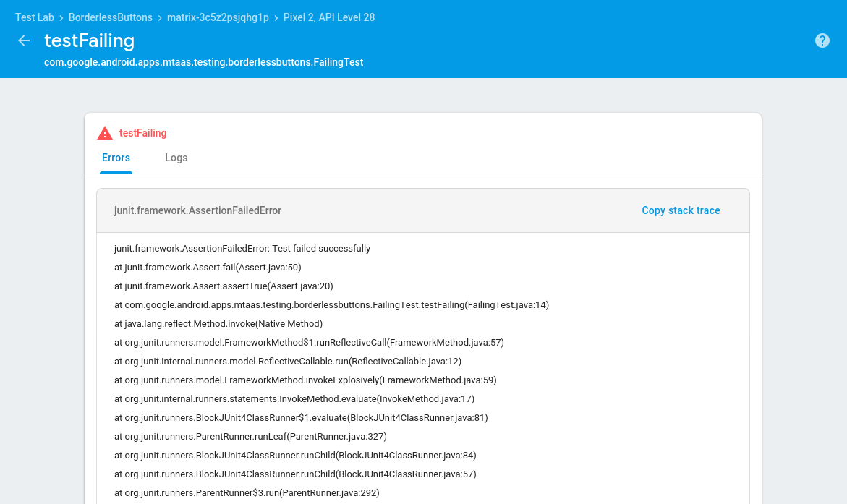Viewport: 847px width, 504px height.
Task: Click the red warning triangle icon
Action: 105,133
